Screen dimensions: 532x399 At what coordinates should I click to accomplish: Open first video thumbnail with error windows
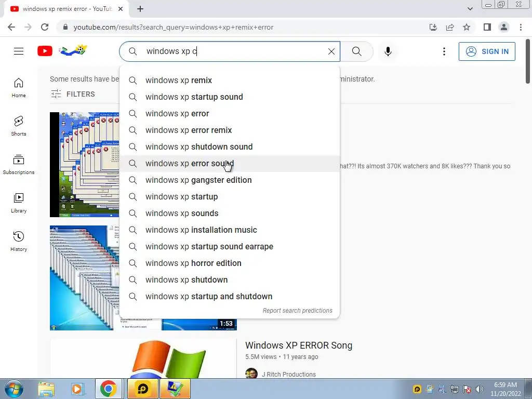85,165
